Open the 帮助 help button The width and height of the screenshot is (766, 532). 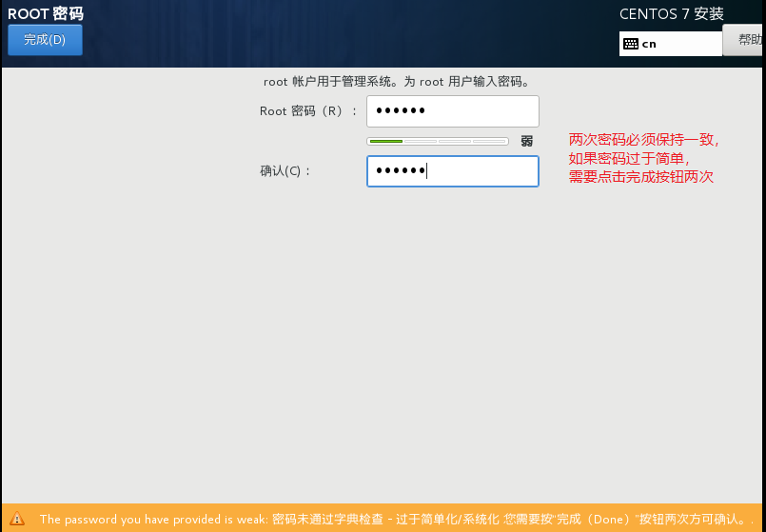click(744, 40)
